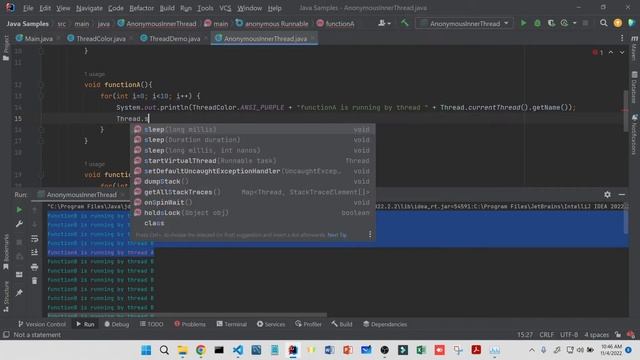Viewport: 640px width, 360px height.
Task: Open Windows Start menu
Action: [x=146, y=350]
